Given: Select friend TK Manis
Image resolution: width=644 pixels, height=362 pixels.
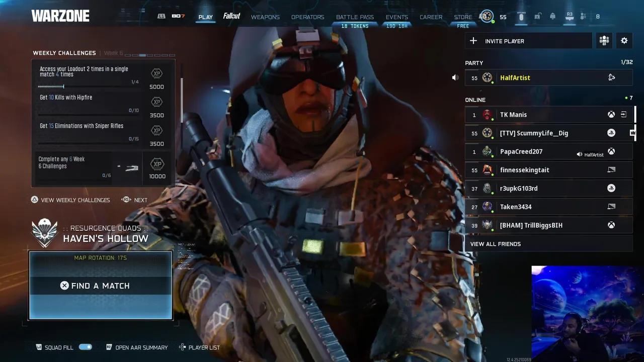Looking at the screenshot, I should click(548, 115).
